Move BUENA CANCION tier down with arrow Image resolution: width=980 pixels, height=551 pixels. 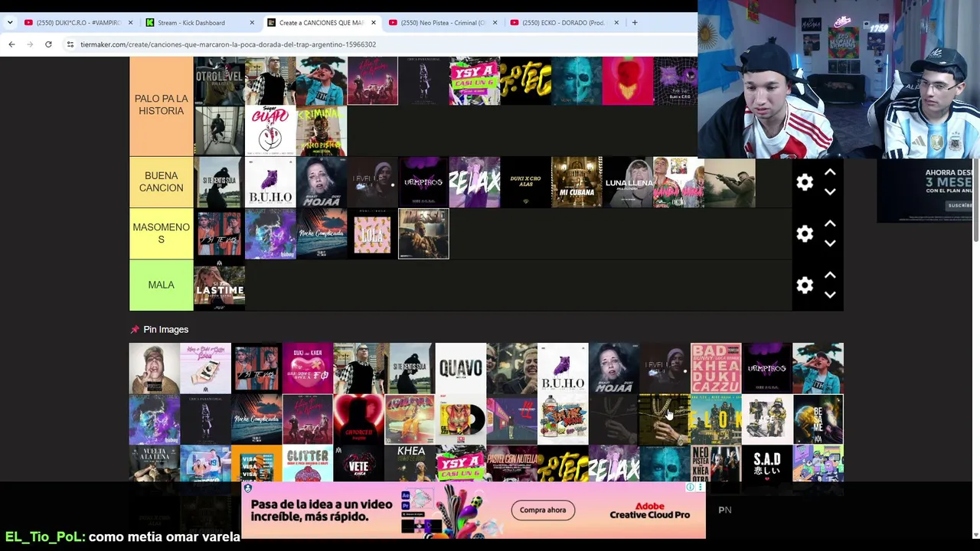click(830, 191)
